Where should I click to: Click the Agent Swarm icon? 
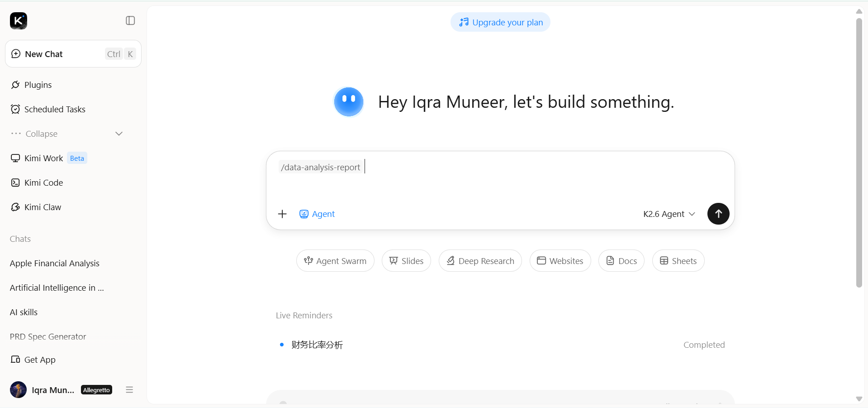tap(308, 261)
